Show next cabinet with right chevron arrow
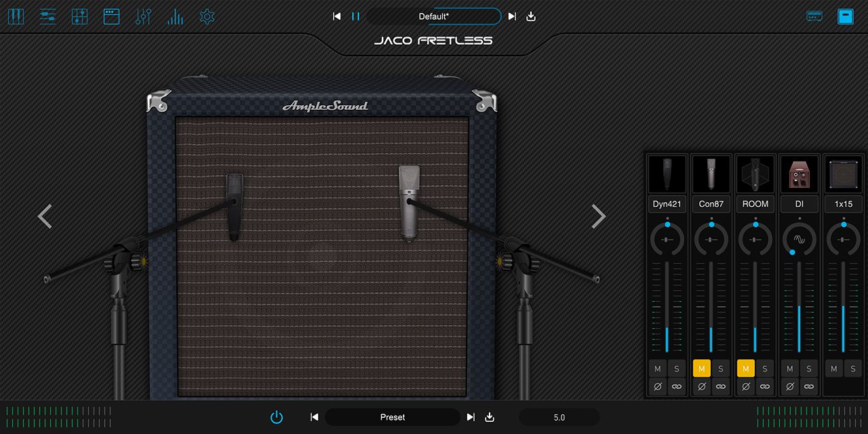The height and width of the screenshot is (434, 868). click(x=598, y=216)
